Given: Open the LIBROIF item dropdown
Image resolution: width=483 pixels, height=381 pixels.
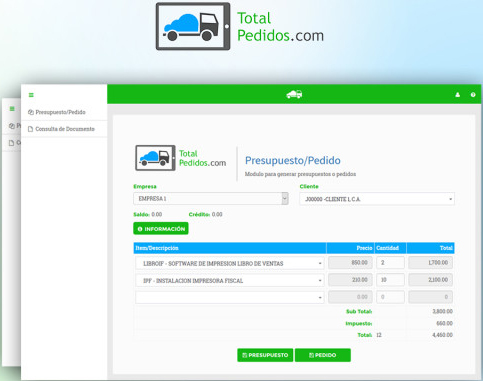Looking at the screenshot, I should [230, 263].
